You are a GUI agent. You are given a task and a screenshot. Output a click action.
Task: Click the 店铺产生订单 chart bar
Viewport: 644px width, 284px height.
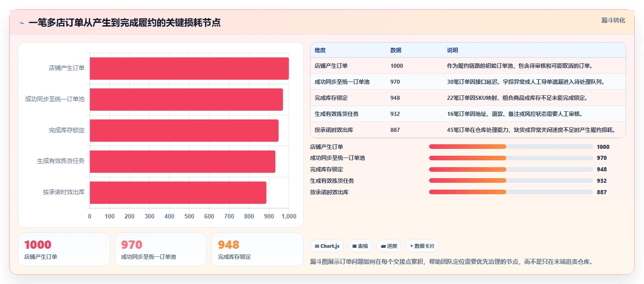click(189, 68)
